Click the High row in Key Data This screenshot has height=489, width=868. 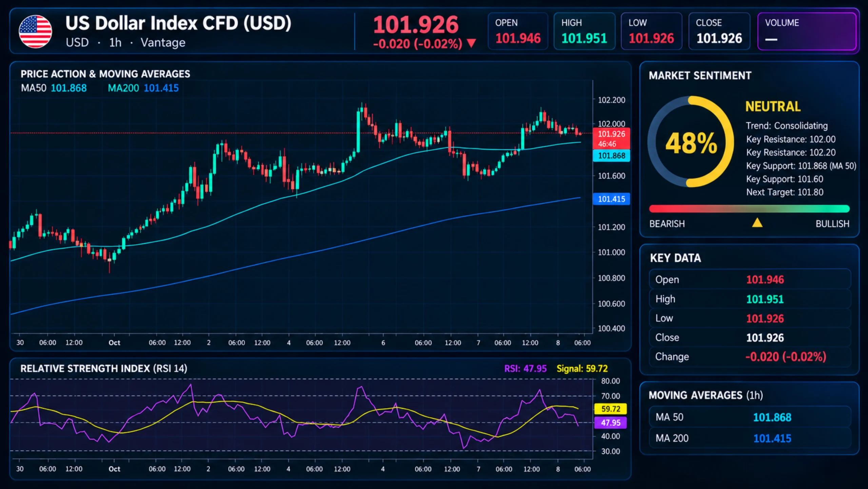click(750, 299)
